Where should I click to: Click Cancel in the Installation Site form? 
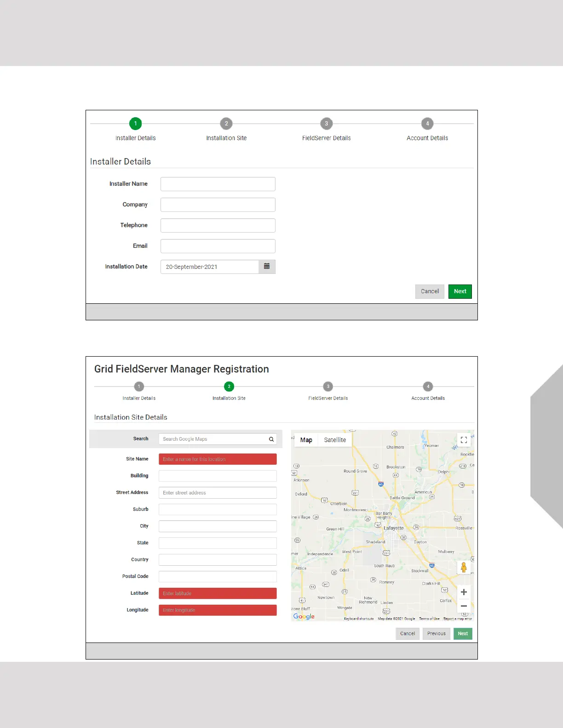[x=408, y=633]
